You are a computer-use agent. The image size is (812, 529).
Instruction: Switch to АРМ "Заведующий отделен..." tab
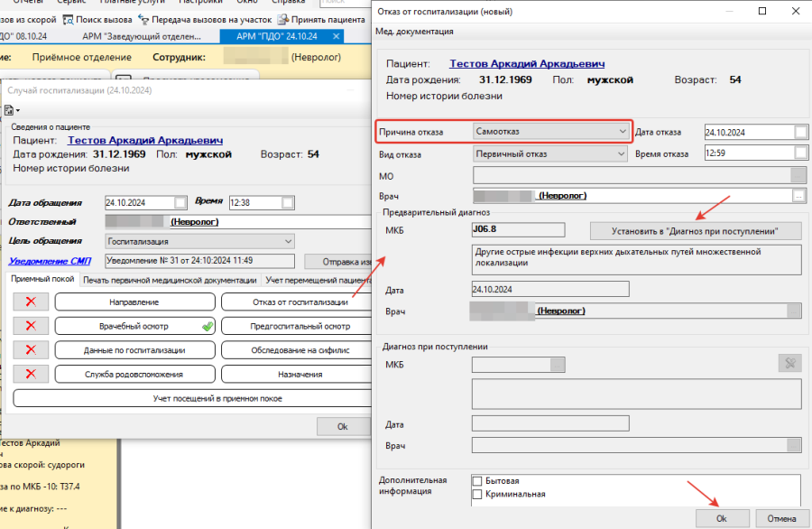point(142,36)
